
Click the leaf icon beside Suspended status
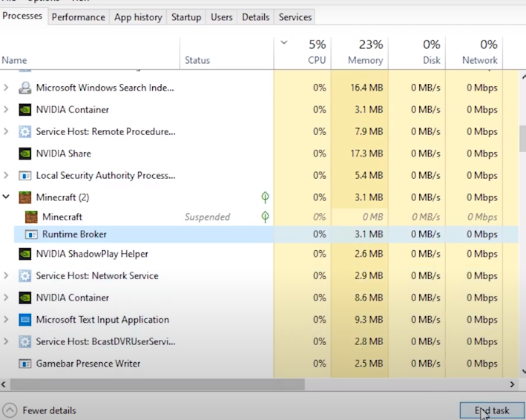click(265, 217)
